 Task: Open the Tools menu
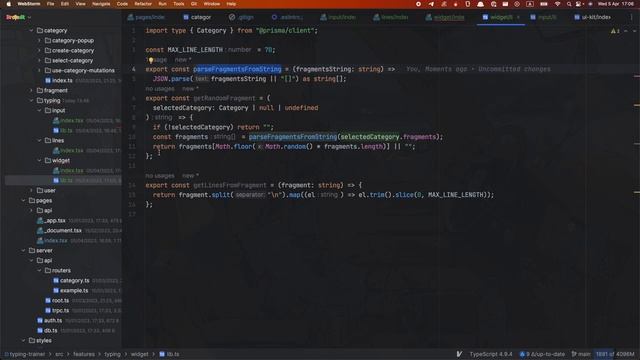click(x=179, y=4)
